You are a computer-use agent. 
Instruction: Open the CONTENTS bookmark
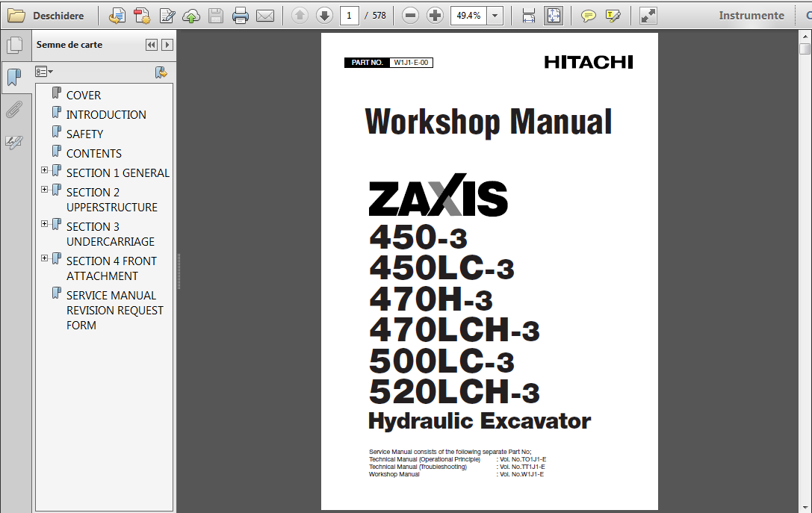point(93,153)
